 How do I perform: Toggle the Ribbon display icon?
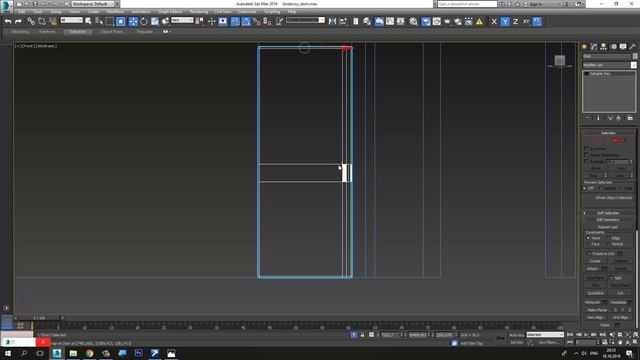coord(379,21)
